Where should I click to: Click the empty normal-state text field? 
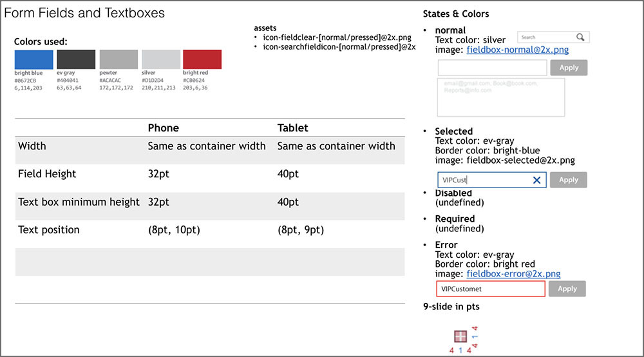coord(492,68)
